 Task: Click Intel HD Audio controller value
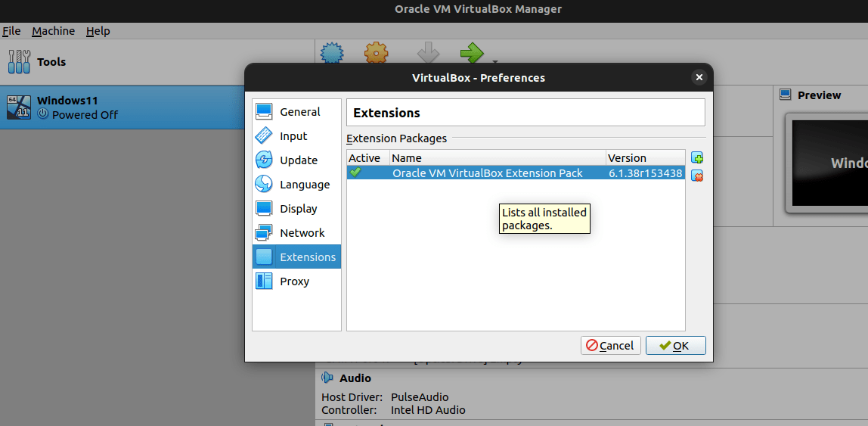tap(428, 411)
